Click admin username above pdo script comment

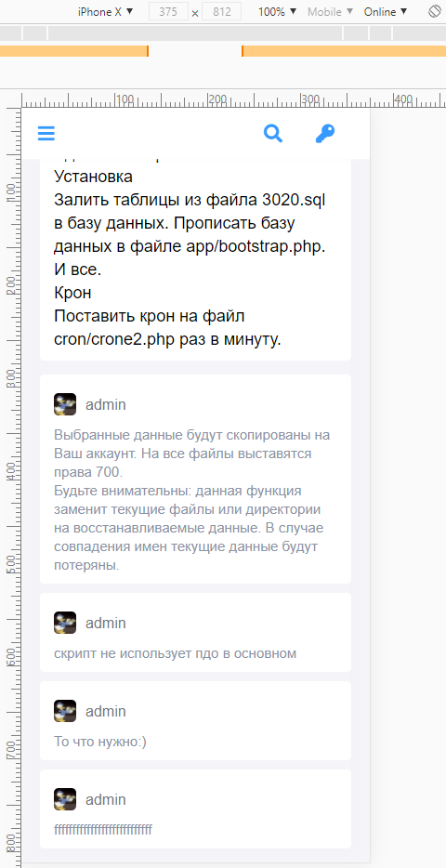pos(106,624)
